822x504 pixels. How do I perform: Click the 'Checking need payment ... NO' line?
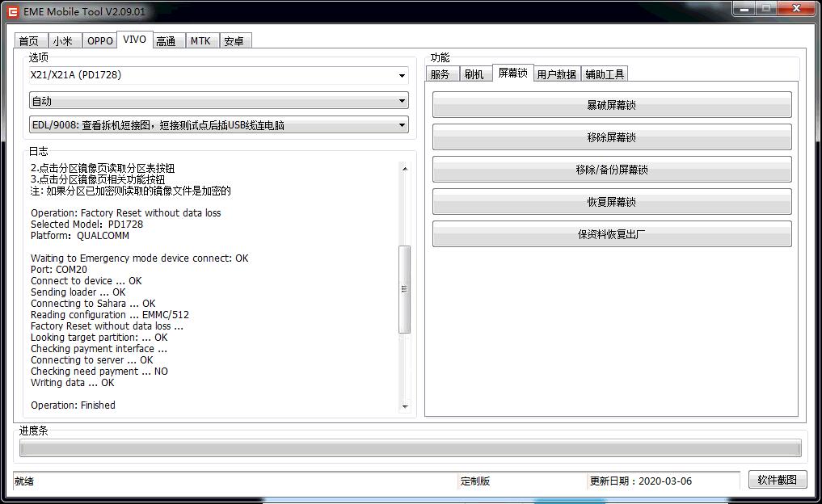pyautogui.click(x=99, y=372)
